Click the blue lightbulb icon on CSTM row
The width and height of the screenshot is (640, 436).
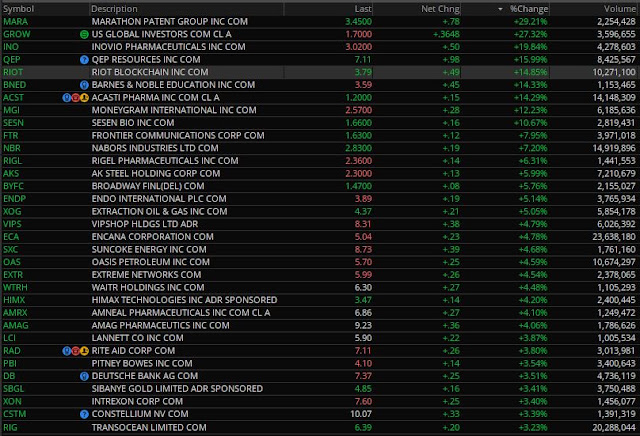84,414
